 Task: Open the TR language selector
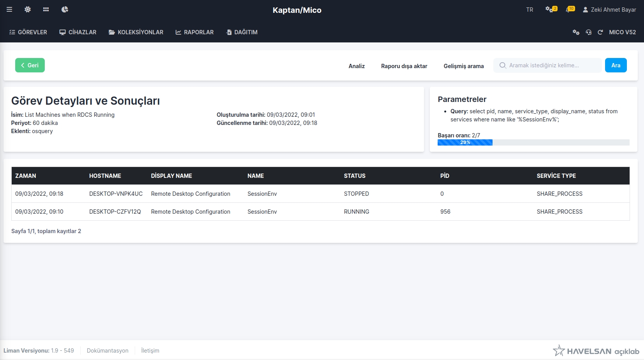coord(530,10)
